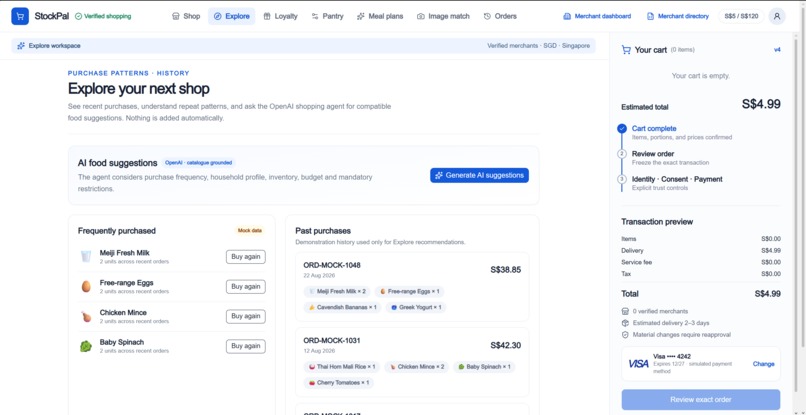
Task: Click the v4 version label
Action: point(777,50)
